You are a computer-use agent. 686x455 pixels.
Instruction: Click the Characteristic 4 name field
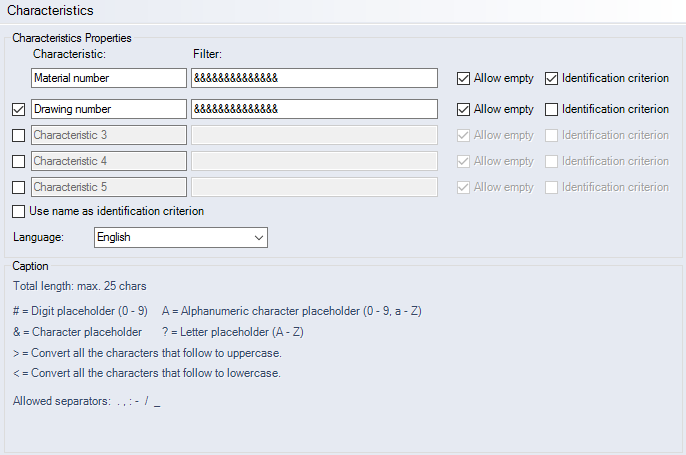(108, 161)
